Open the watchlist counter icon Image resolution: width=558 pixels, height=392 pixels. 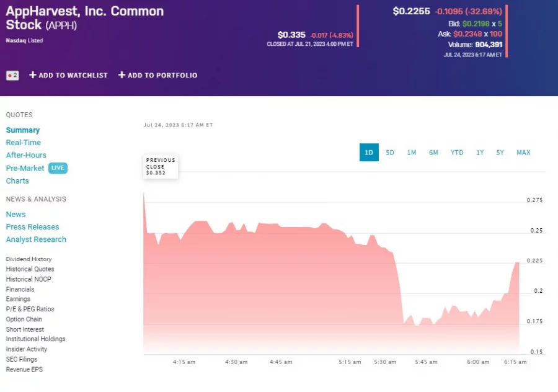click(12, 75)
